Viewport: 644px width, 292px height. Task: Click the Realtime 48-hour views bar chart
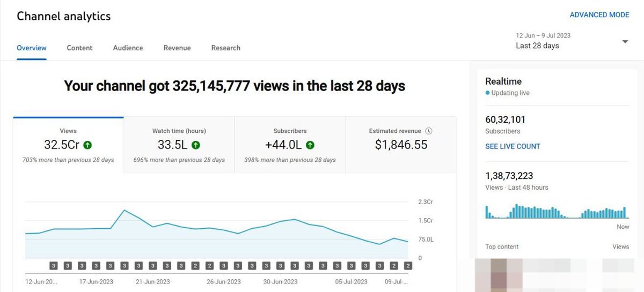pos(557,211)
